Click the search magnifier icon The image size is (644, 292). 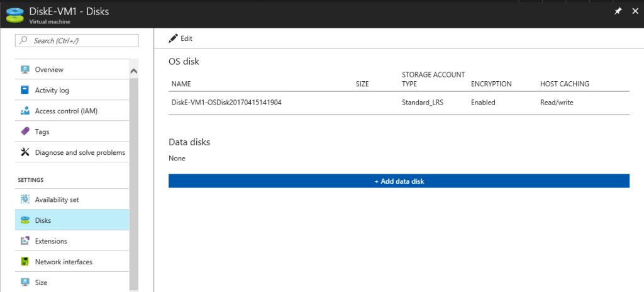tap(23, 40)
